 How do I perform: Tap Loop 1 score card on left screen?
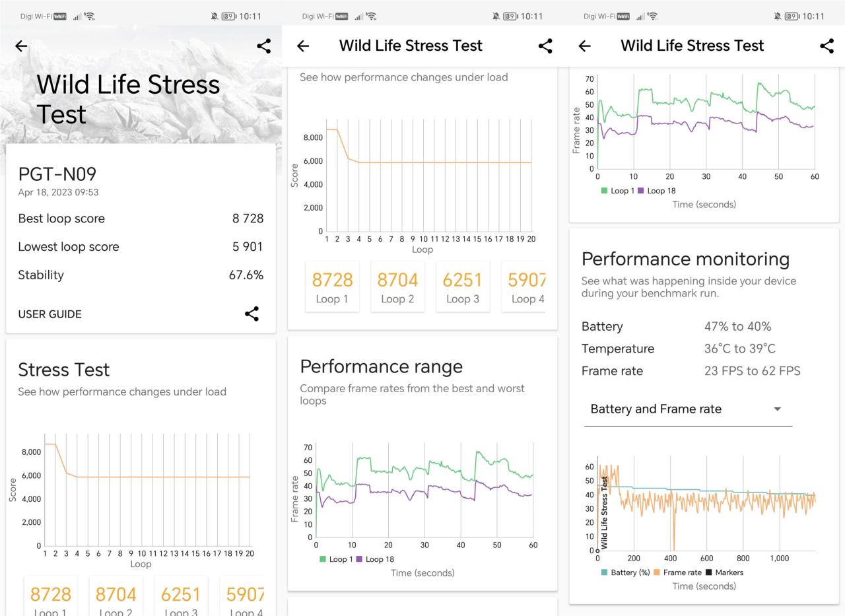click(51, 597)
